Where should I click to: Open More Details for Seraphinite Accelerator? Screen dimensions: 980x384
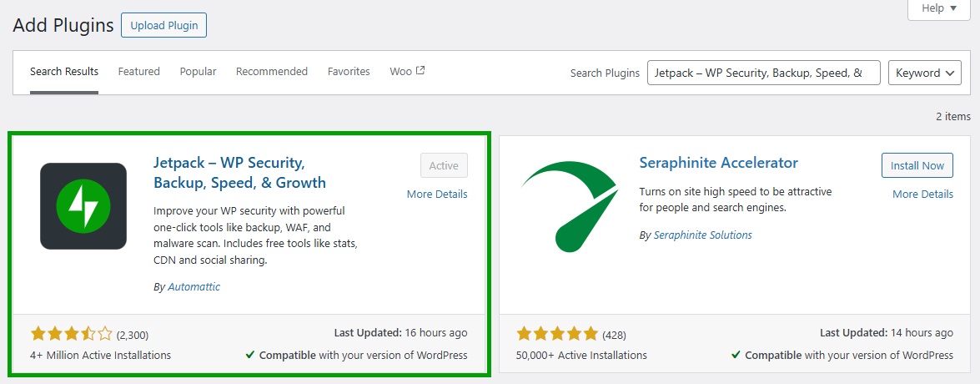pyautogui.click(x=922, y=195)
